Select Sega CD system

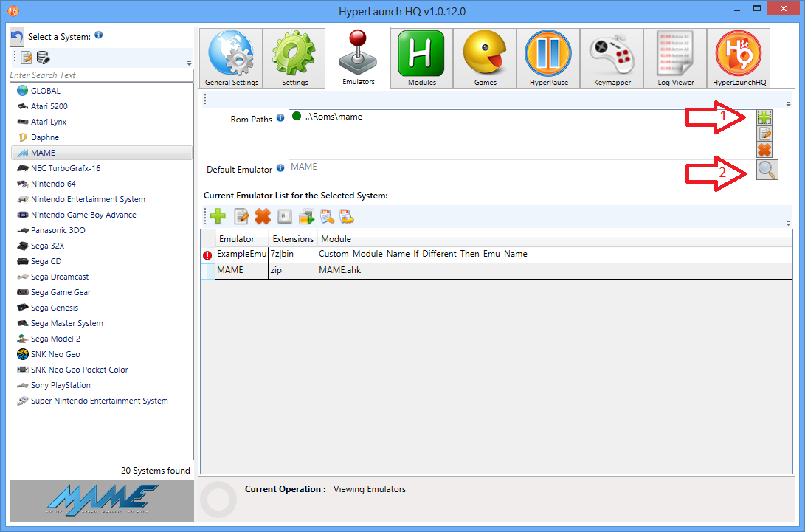pos(102,261)
